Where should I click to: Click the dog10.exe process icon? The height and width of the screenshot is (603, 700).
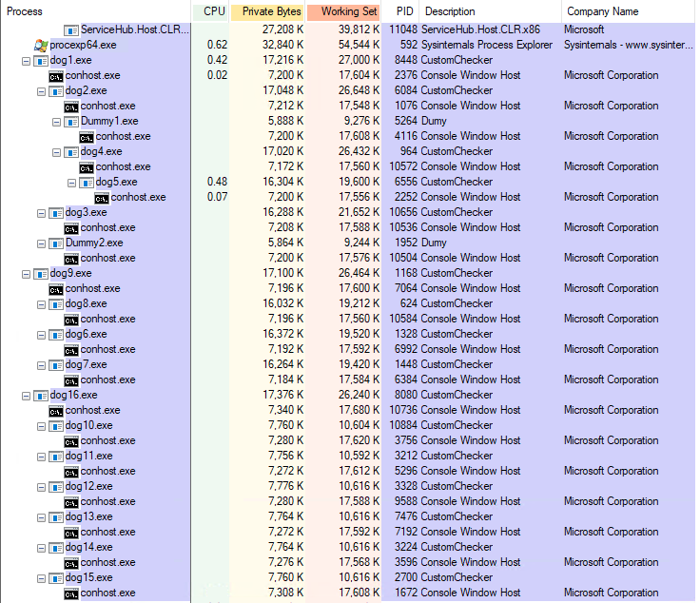click(x=56, y=426)
